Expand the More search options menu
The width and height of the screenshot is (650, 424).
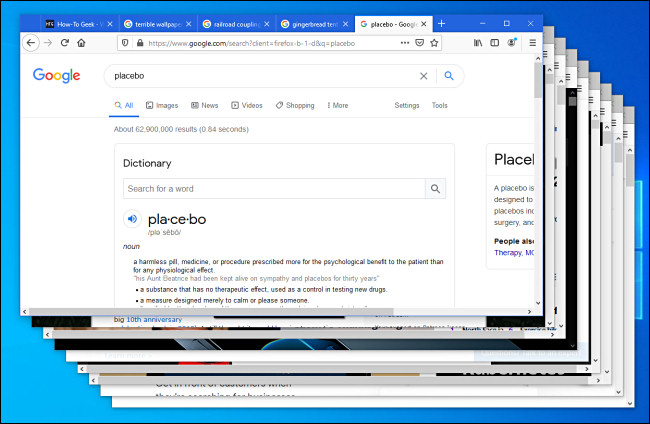[337, 105]
